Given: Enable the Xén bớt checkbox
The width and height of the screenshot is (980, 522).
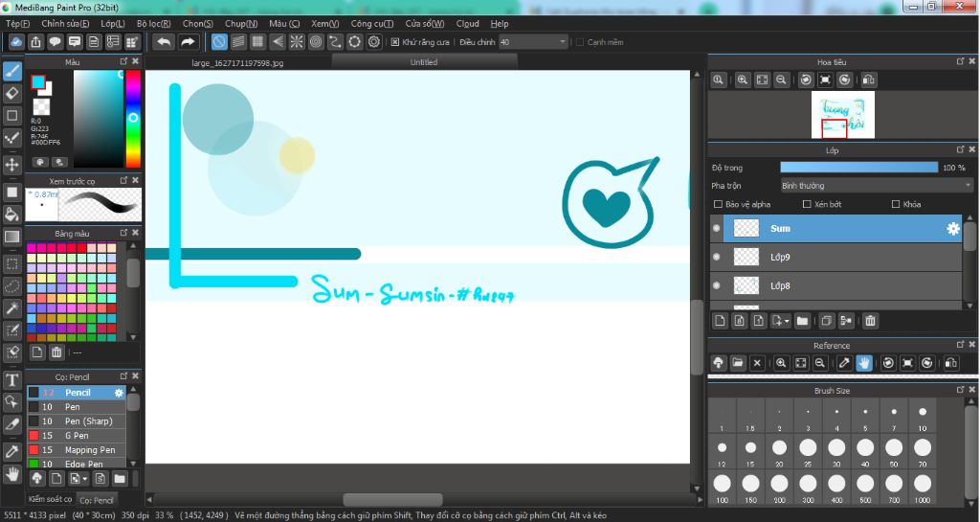Looking at the screenshot, I should coord(807,204).
